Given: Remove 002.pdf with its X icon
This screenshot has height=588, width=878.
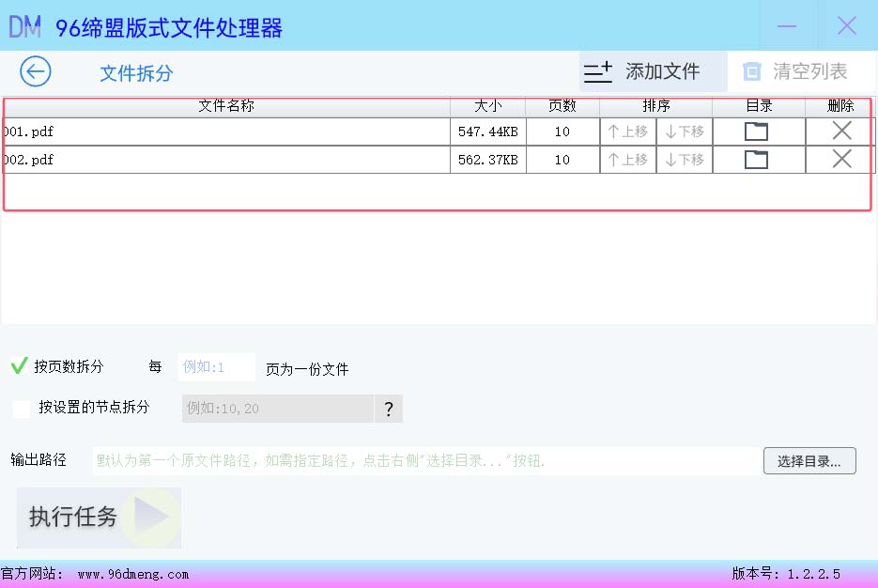Looking at the screenshot, I should coord(841,160).
